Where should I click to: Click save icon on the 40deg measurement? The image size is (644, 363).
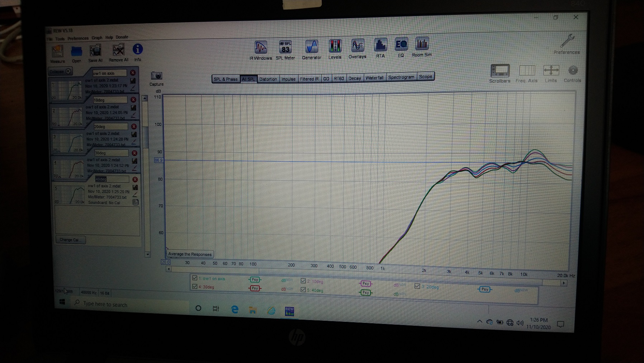[135, 187]
